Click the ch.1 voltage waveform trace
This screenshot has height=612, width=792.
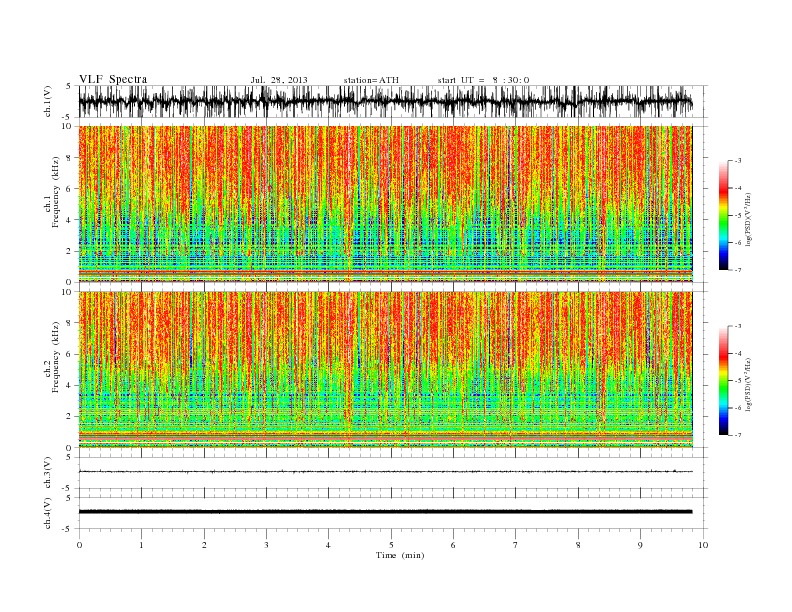[x=385, y=101]
